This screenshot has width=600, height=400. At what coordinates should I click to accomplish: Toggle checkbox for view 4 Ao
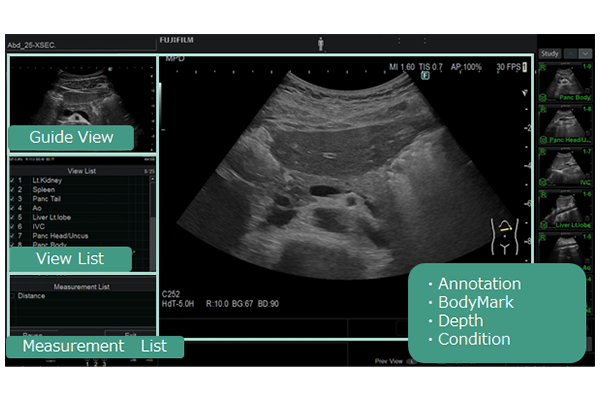point(13,208)
